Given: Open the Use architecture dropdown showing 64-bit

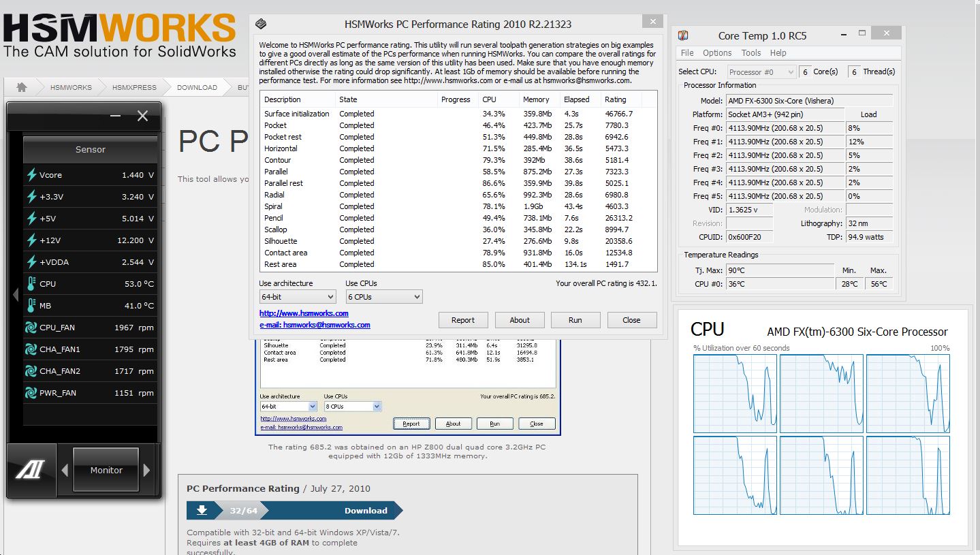Looking at the screenshot, I should pos(298,297).
